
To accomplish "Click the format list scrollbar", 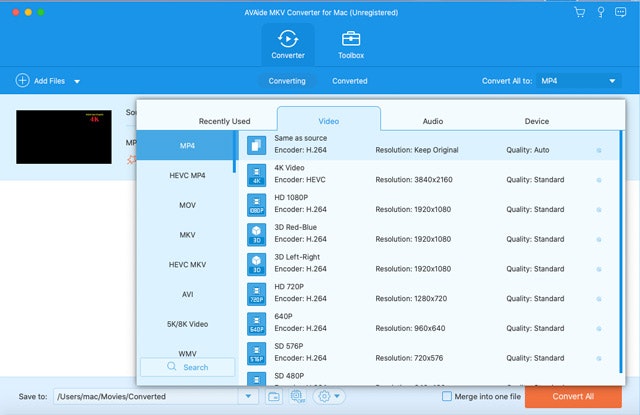I will [x=234, y=152].
